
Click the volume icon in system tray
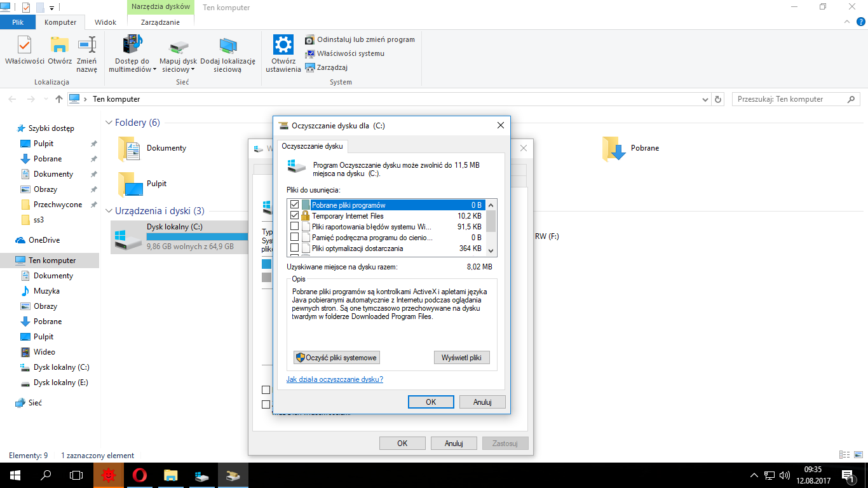click(x=783, y=475)
